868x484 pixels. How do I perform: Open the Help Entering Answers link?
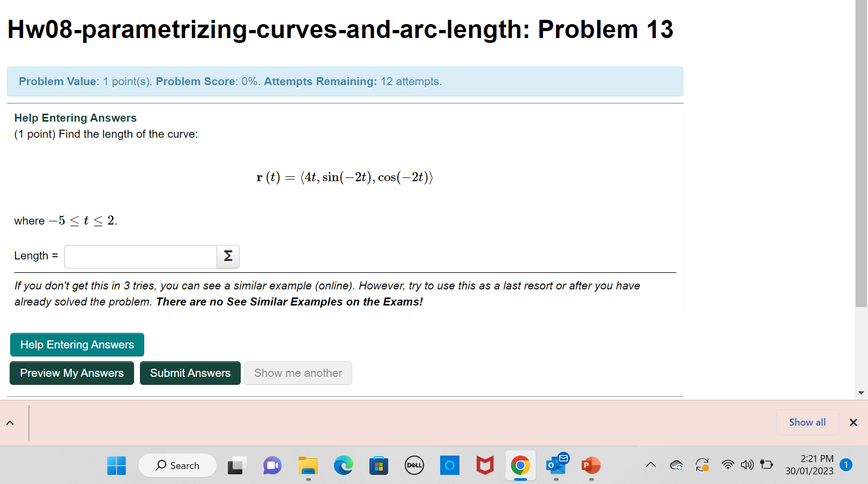point(75,117)
